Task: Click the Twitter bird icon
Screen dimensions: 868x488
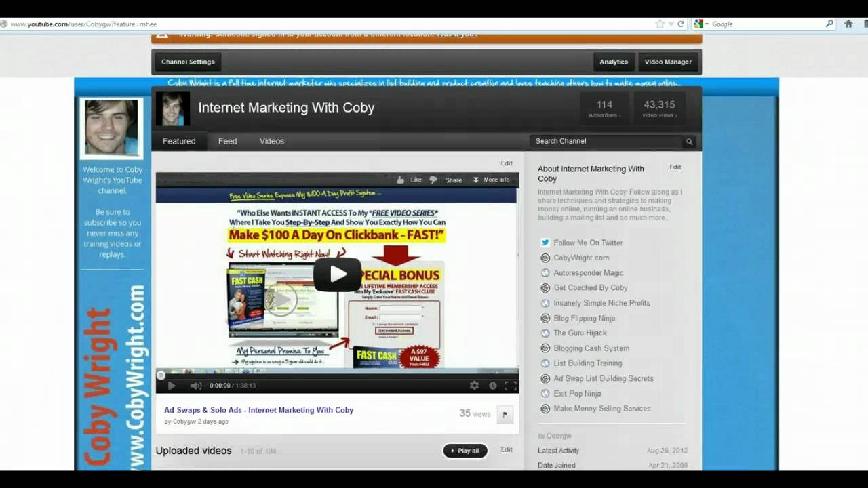Action: 545,243
